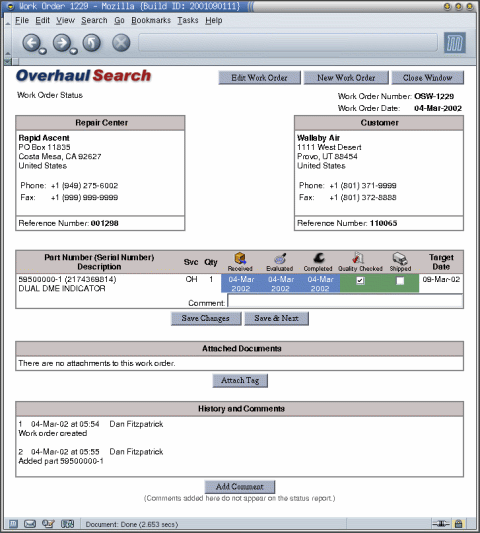Click the Add Comment button
Viewport: 480px width, 533px height.
(x=240, y=487)
